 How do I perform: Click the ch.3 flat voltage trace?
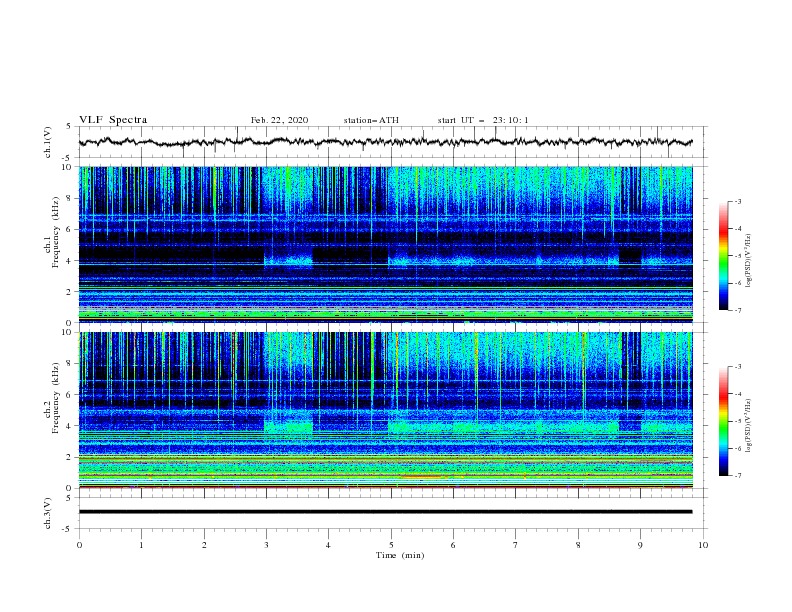coord(385,512)
